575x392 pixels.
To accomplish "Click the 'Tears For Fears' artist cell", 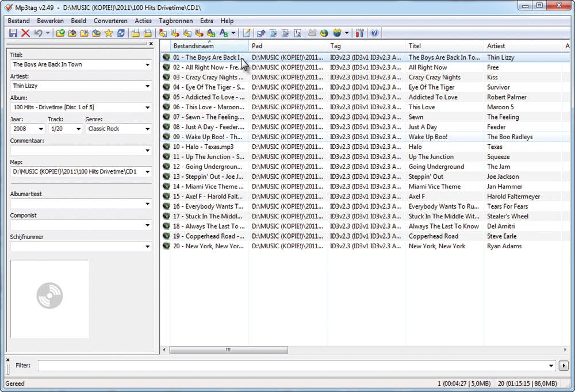I will pyautogui.click(x=508, y=206).
